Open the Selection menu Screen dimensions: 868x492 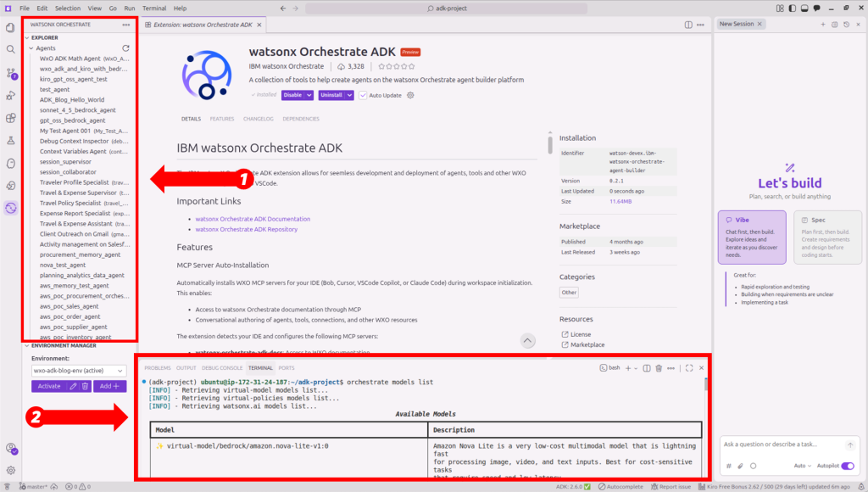[x=69, y=8]
